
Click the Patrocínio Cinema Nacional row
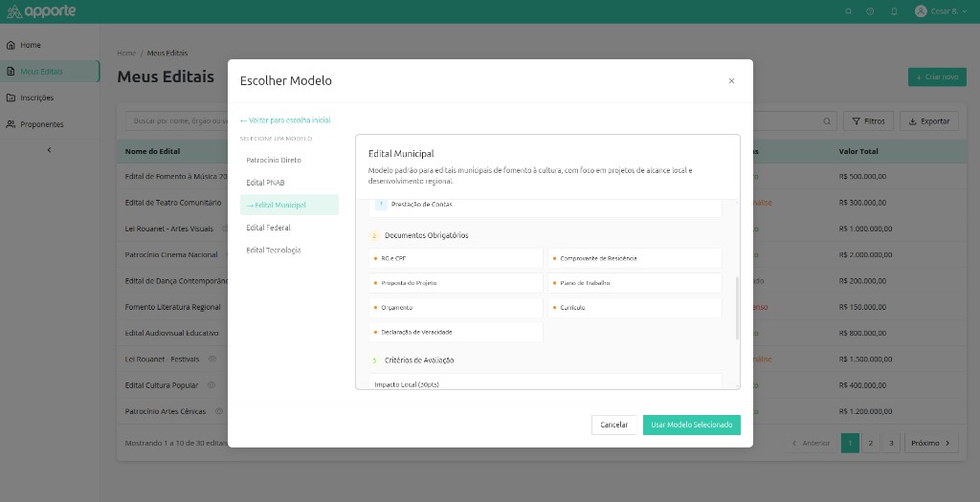coord(171,254)
